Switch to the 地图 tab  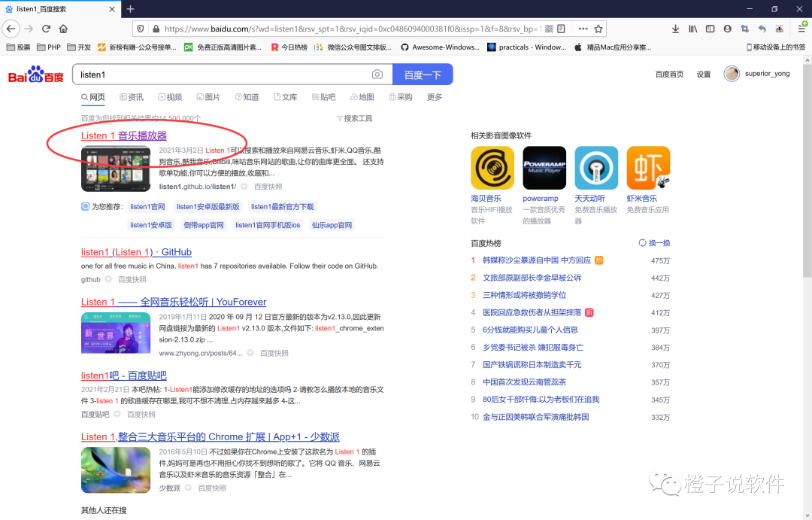[362, 97]
